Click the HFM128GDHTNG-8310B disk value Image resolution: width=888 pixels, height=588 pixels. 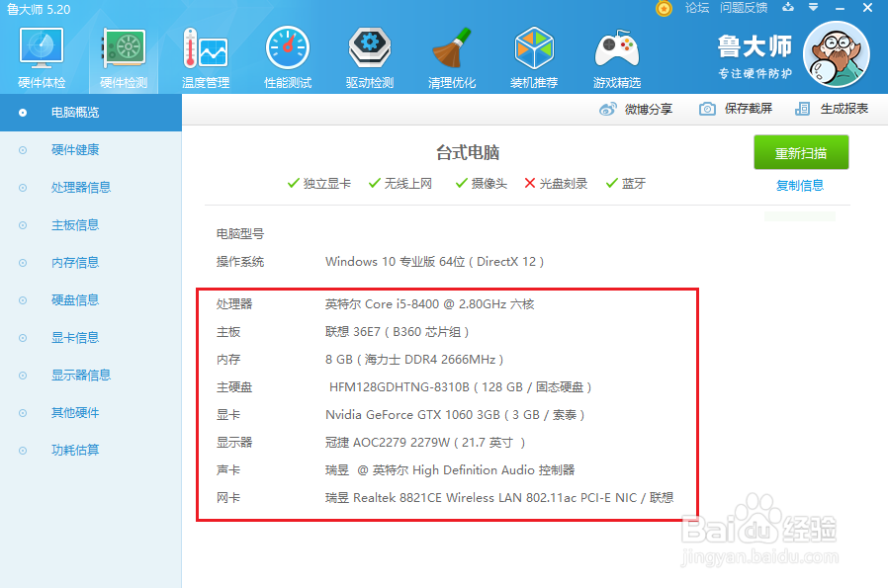point(461,387)
